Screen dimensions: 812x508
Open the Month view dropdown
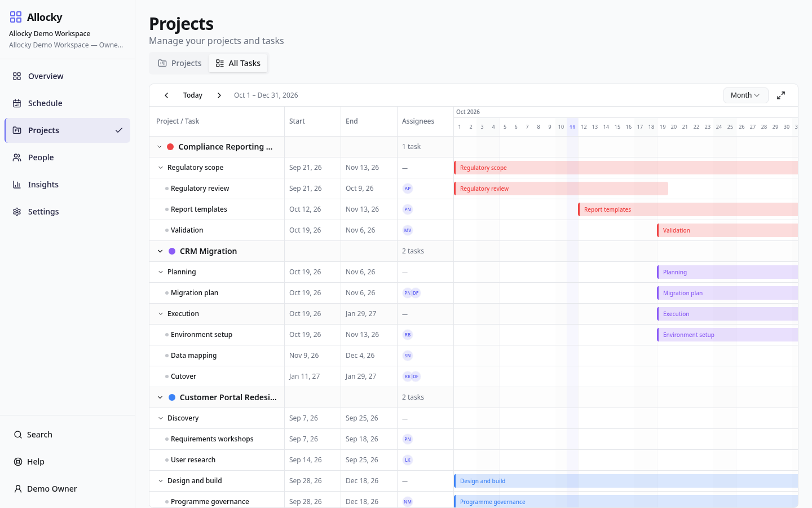[745, 95]
